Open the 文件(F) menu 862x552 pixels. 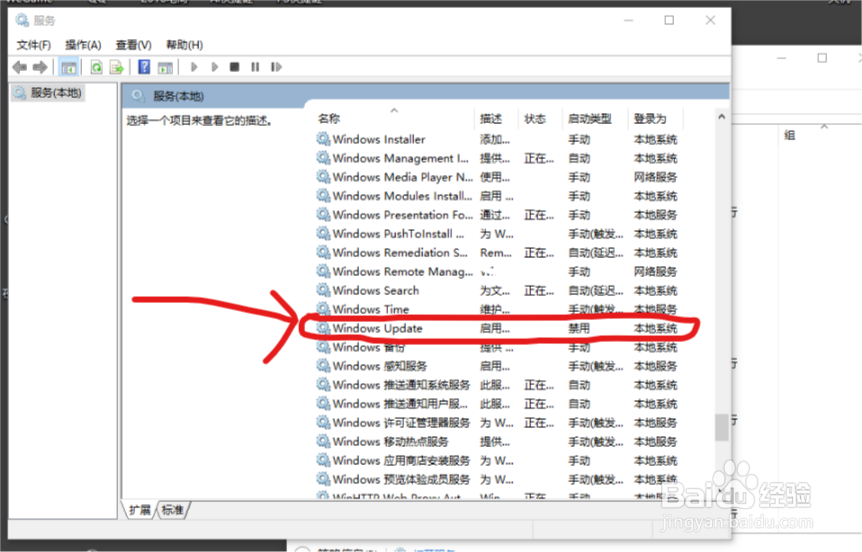[34, 45]
